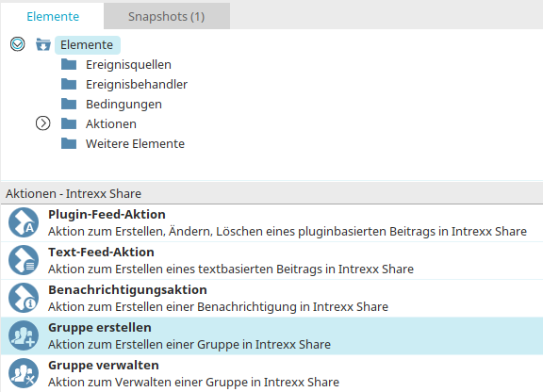This screenshot has height=392, width=543.
Task: Click the Weitere Elemente folder icon
Action: pyautogui.click(x=69, y=143)
